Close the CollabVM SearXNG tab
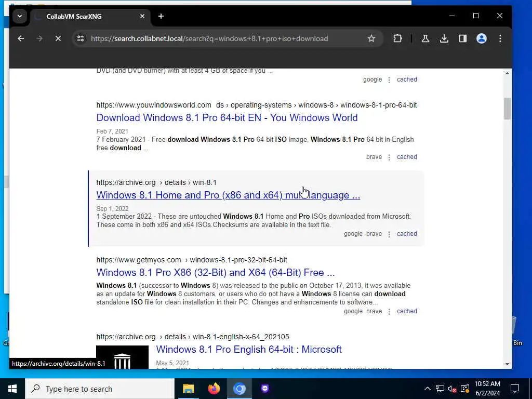This screenshot has width=532, height=399. pyautogui.click(x=142, y=16)
